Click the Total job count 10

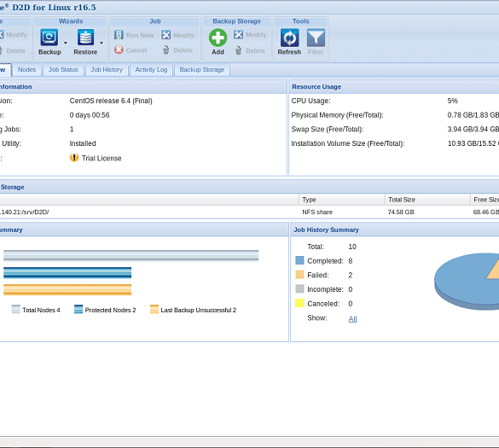coord(352,247)
